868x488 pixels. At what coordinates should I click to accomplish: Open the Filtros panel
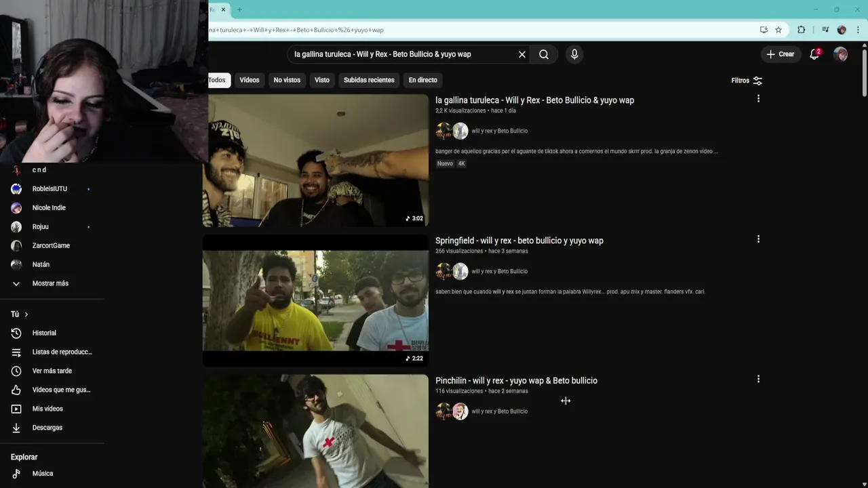pyautogui.click(x=747, y=81)
